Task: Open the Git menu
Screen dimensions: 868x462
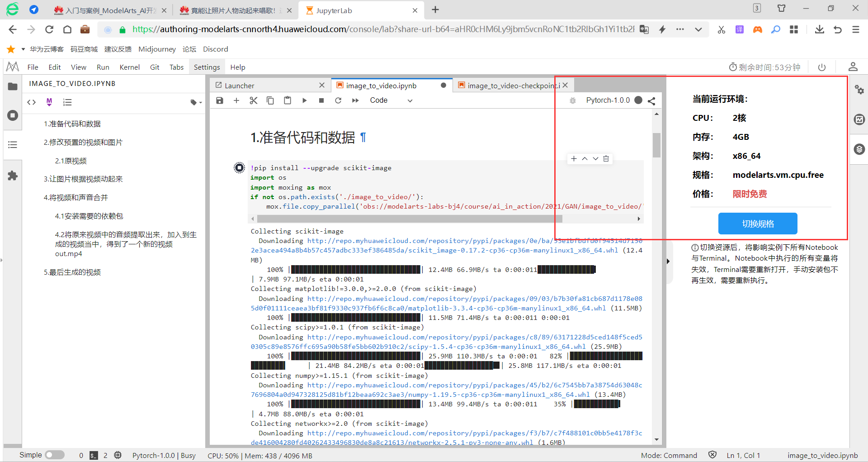Action: coord(155,67)
